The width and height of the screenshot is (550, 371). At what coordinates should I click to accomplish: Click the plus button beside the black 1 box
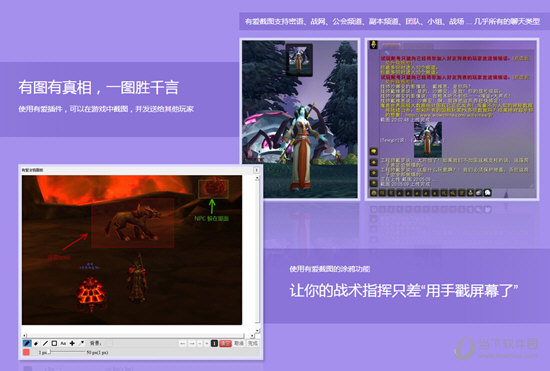pyautogui.click(x=207, y=343)
